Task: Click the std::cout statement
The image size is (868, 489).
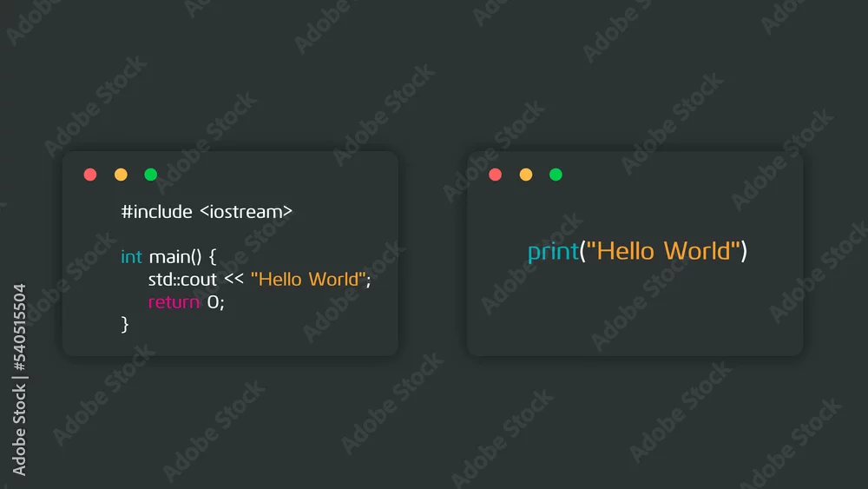Action: tap(182, 279)
